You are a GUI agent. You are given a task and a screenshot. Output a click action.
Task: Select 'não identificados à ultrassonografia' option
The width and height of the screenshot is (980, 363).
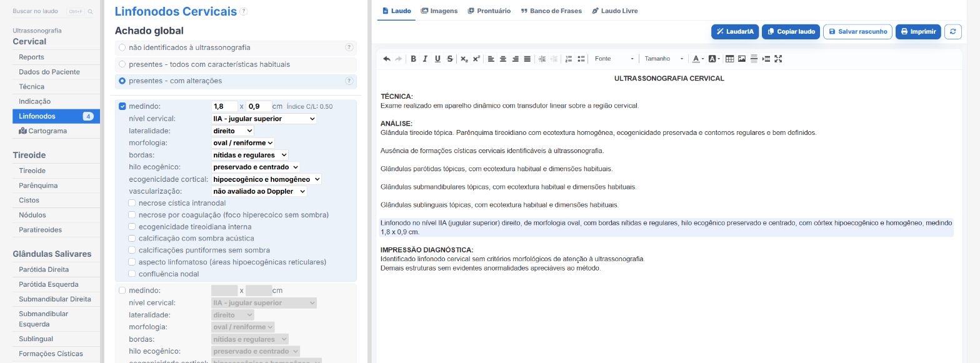[122, 47]
